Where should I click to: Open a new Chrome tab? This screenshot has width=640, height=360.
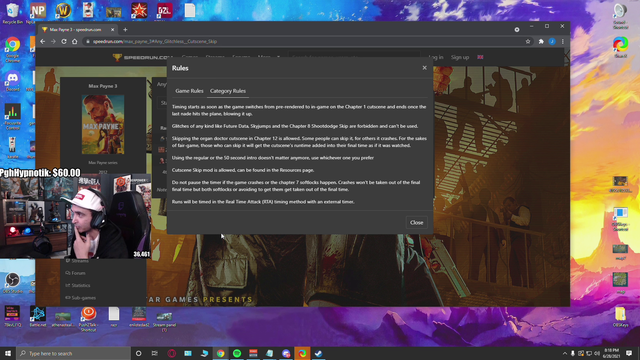click(125, 29)
